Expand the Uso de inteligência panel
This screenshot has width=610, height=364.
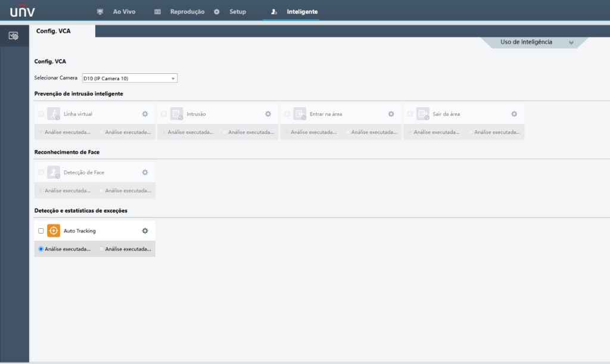tap(535, 42)
